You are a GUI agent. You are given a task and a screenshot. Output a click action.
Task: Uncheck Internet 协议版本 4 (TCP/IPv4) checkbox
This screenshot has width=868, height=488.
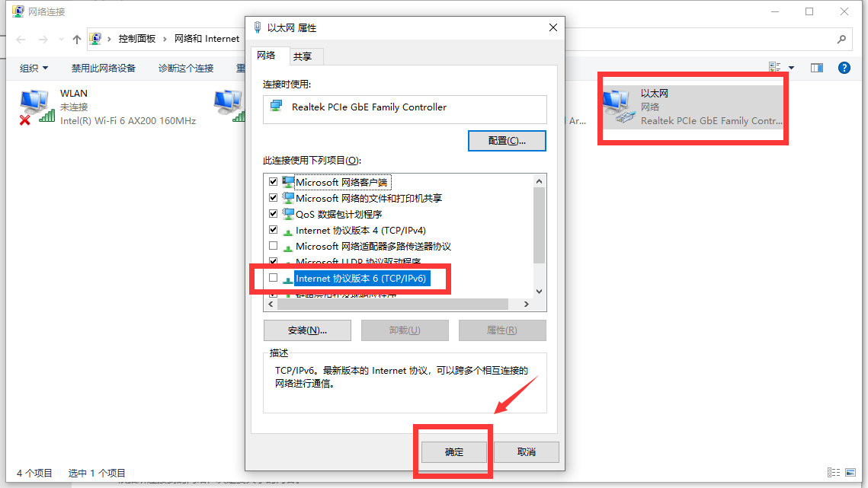(273, 230)
